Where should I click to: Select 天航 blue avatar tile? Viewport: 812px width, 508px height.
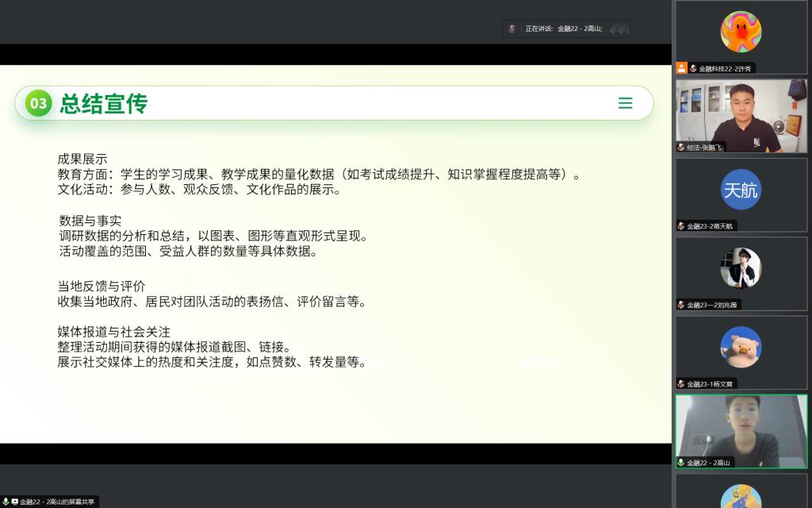[x=741, y=190]
